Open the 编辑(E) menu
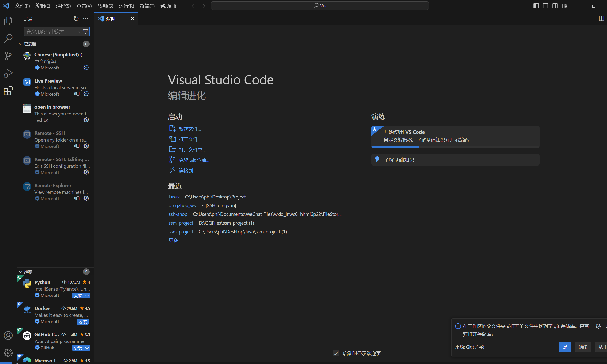Image resolution: width=607 pixels, height=364 pixels. coord(43,6)
